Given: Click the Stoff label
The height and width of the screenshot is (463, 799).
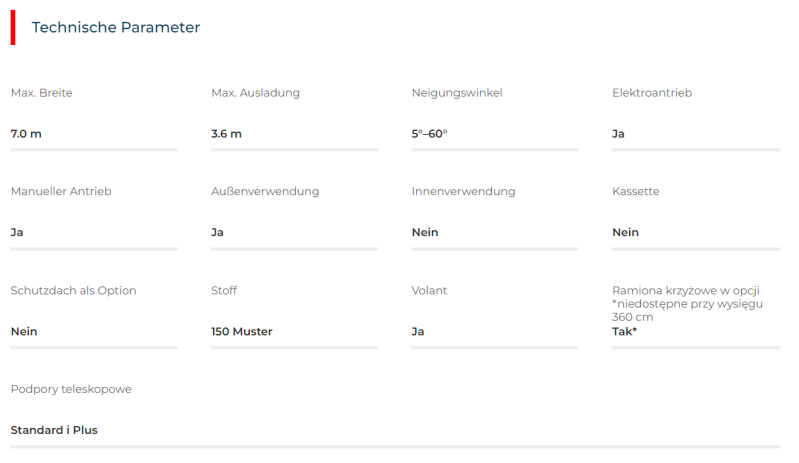Looking at the screenshot, I should coord(224,290).
